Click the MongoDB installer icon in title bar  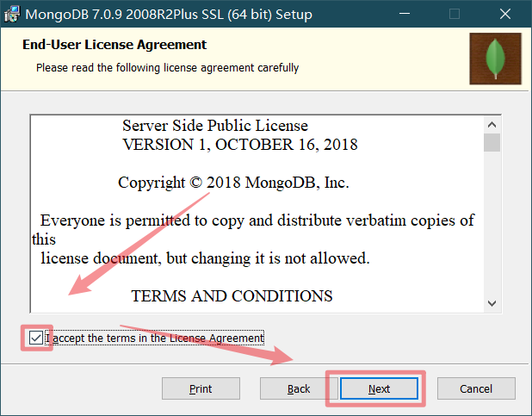12,15
